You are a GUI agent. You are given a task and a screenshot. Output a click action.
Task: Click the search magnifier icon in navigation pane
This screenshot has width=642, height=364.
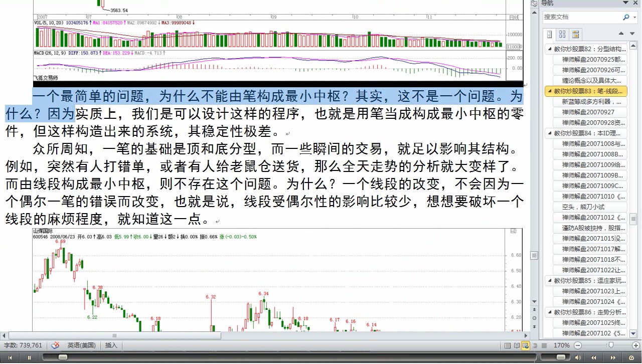626,17
